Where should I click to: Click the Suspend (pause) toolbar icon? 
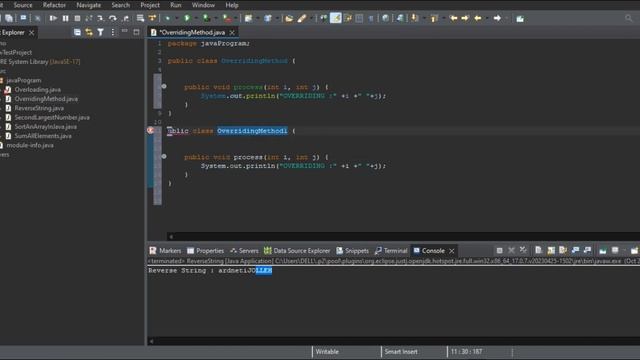click(65, 18)
